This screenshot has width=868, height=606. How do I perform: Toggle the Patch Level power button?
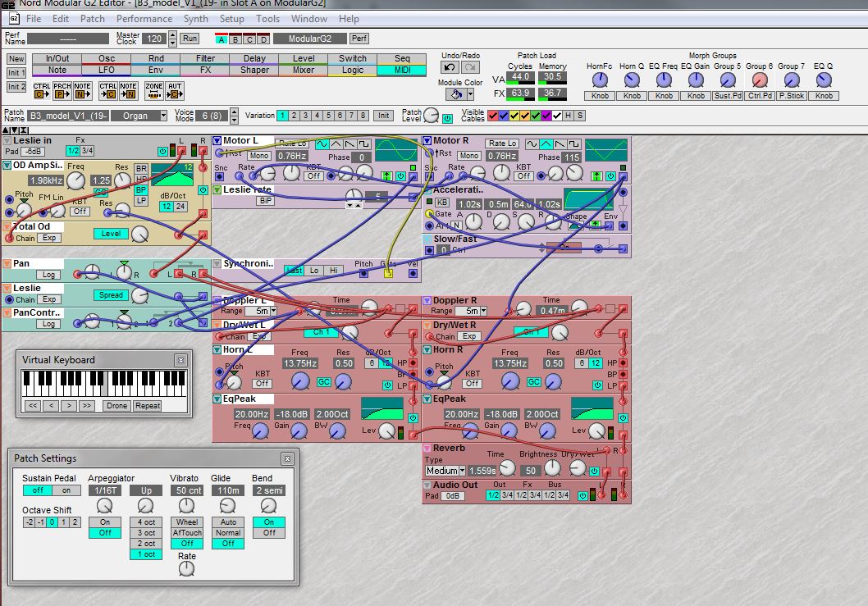pos(447,118)
